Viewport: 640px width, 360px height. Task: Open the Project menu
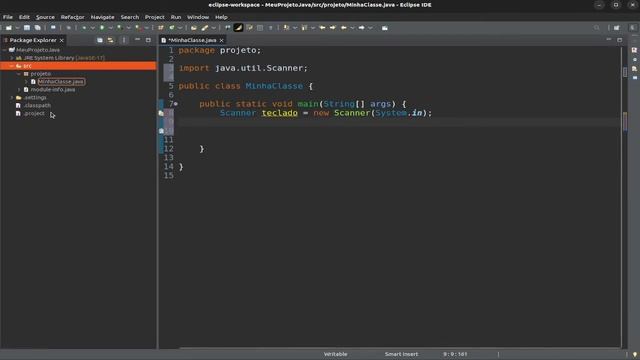click(155, 17)
